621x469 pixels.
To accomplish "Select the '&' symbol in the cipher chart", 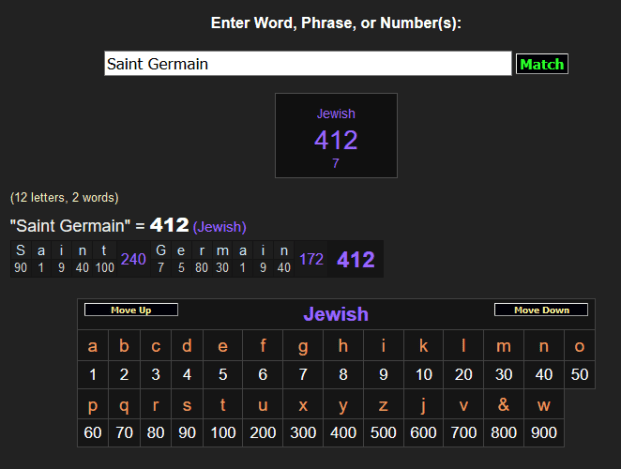I will 503,405.
